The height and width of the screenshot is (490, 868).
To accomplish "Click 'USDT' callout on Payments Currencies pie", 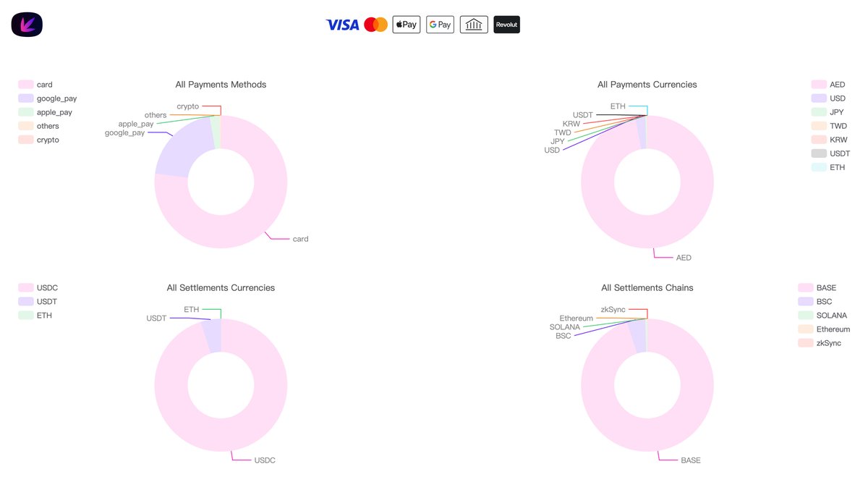I will pos(583,115).
